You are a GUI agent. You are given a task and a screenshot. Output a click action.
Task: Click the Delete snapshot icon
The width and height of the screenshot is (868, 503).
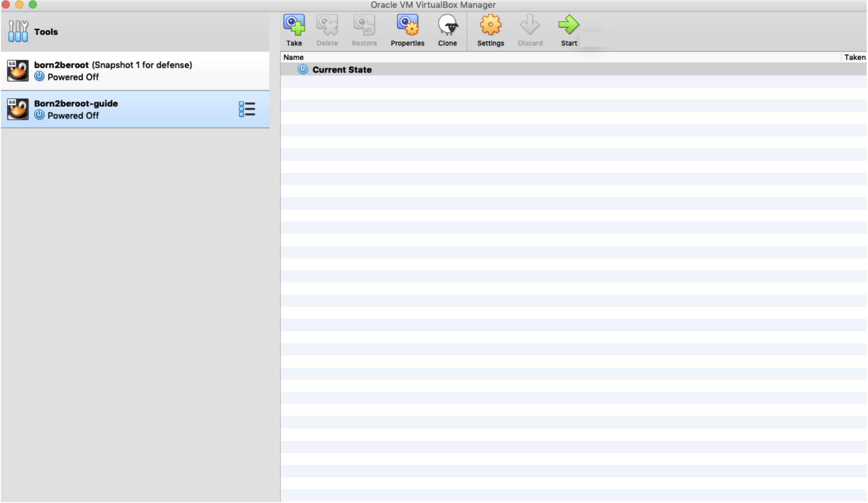(327, 25)
